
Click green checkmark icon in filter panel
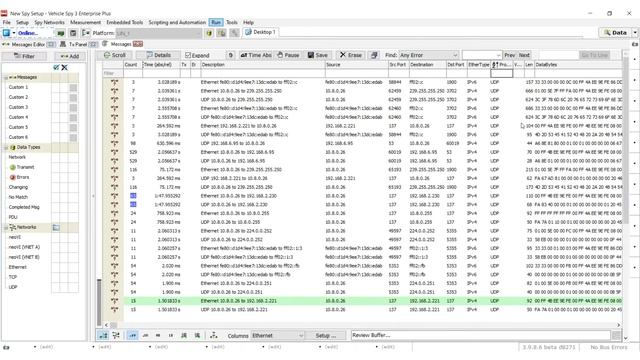56,67
